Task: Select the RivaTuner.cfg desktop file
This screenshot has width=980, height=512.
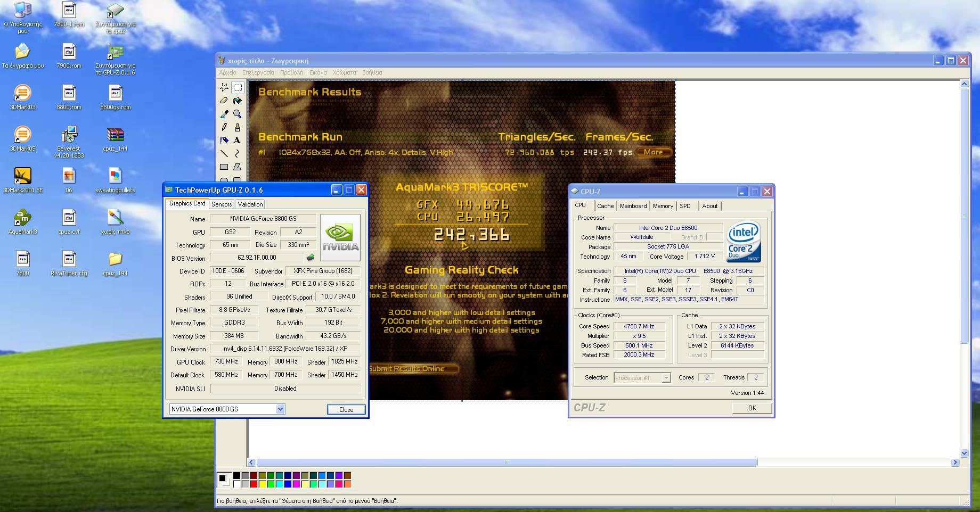Action: coord(69,263)
